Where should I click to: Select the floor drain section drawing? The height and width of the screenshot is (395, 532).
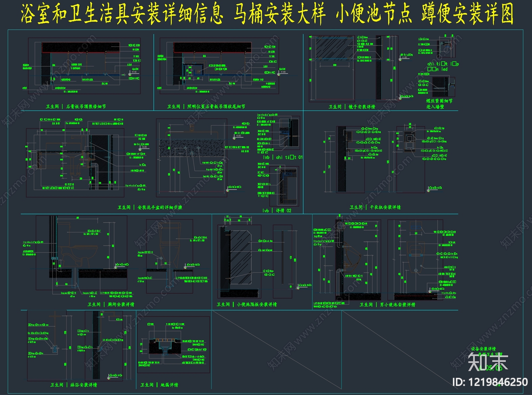(174, 345)
